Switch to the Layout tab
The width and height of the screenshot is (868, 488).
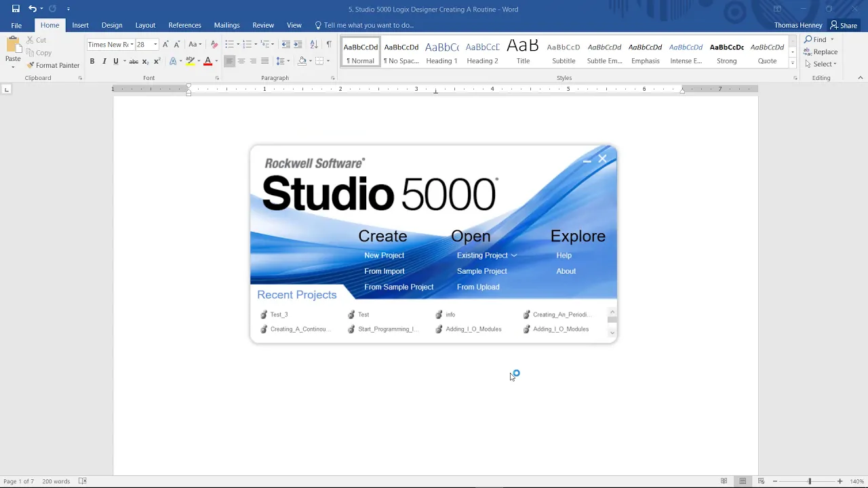145,26
